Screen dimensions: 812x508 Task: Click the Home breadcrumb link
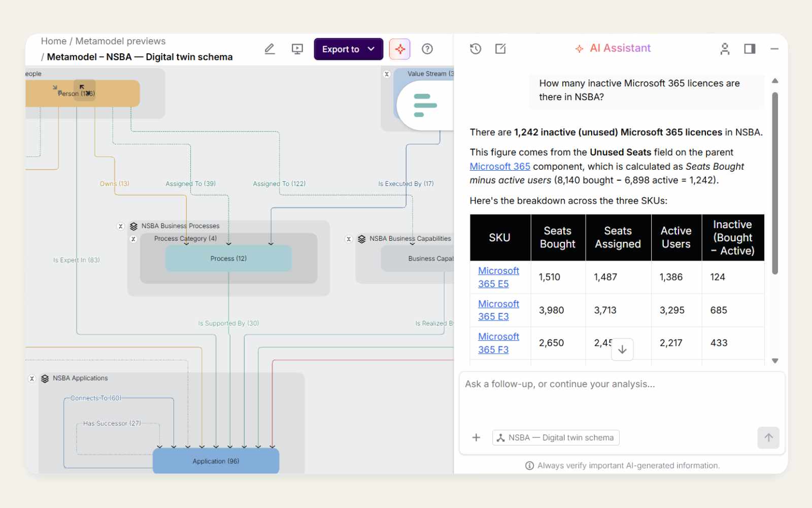click(x=54, y=41)
